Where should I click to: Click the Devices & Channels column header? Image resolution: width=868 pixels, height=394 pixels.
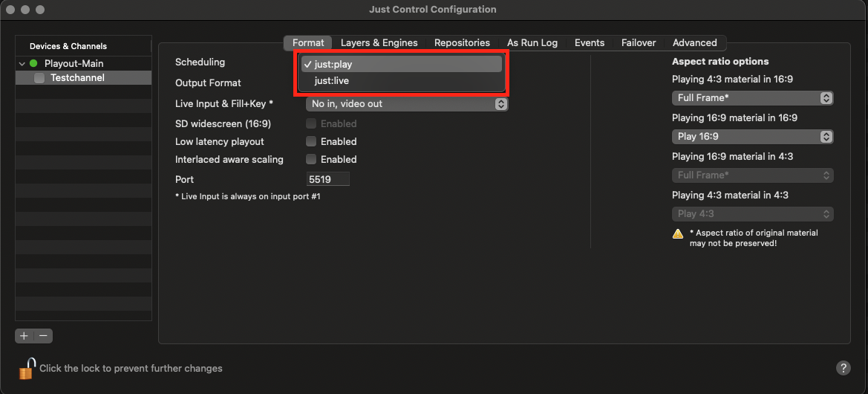(x=83, y=46)
